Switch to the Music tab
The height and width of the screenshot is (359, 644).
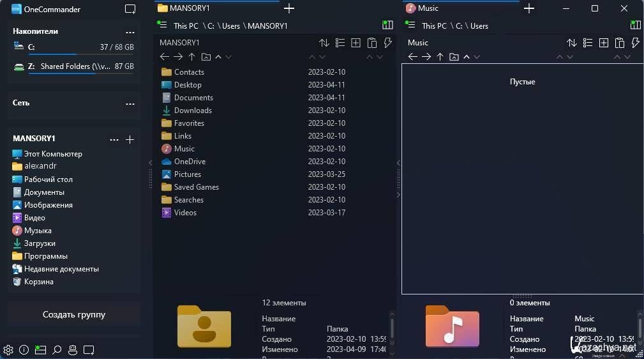428,8
